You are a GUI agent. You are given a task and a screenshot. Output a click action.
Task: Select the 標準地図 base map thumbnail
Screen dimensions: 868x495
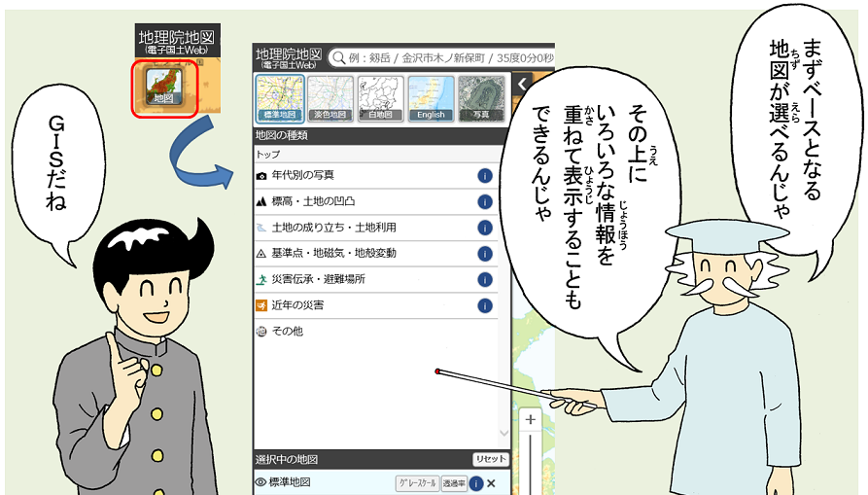(280, 98)
